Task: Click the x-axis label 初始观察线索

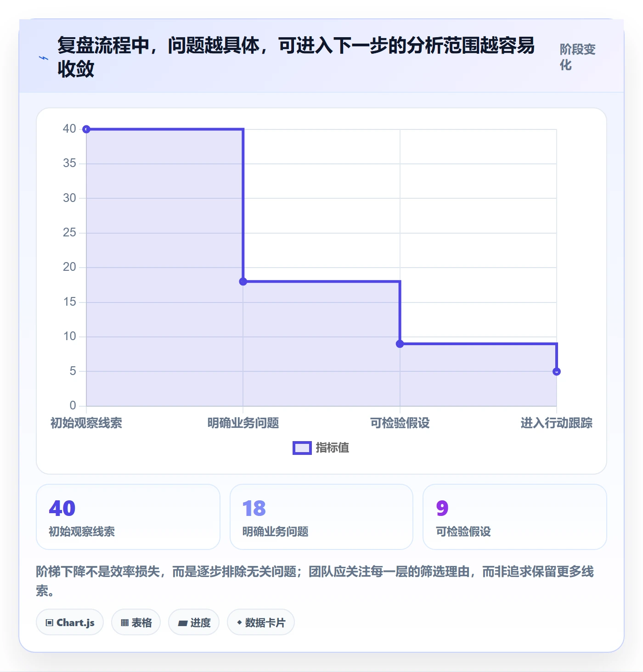Action: pos(86,423)
